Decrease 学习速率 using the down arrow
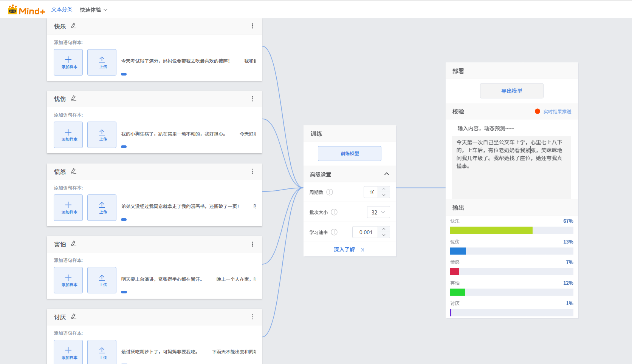This screenshot has height=364, width=632. pyautogui.click(x=384, y=235)
